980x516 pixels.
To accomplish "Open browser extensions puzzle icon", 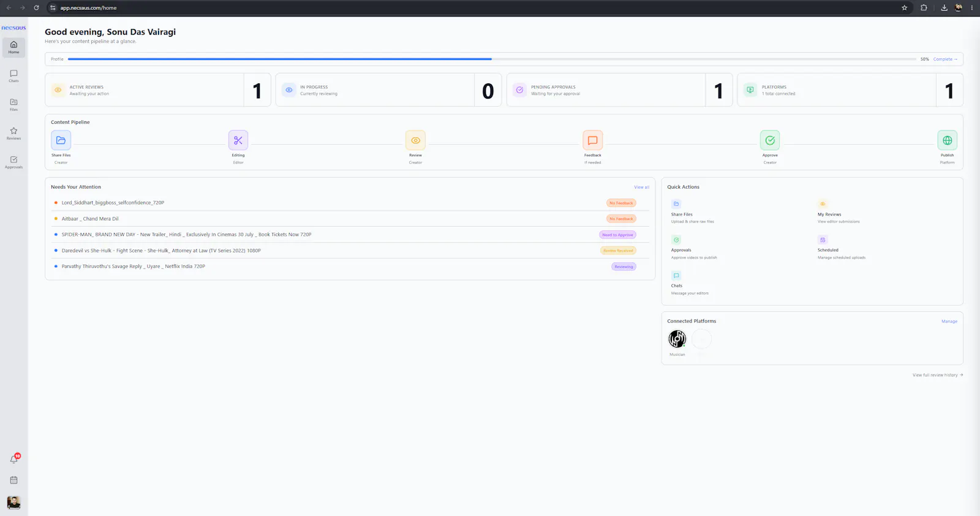I will tap(924, 8).
